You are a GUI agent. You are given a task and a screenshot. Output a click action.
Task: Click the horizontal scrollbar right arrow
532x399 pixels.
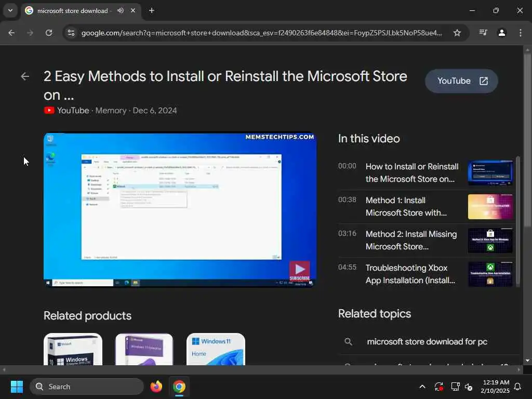tap(519, 369)
